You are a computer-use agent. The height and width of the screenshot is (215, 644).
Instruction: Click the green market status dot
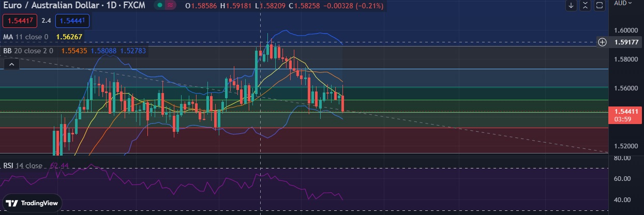(x=161, y=5)
